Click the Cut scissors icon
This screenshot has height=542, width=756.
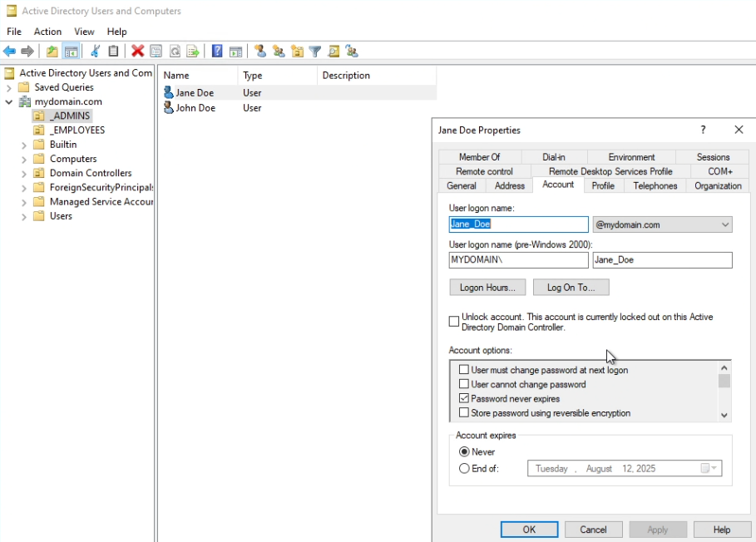point(95,51)
